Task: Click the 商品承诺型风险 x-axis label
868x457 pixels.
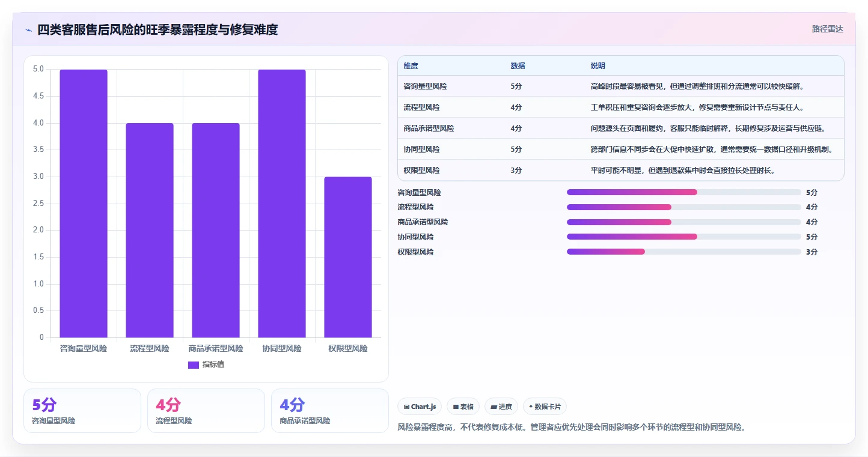Action: tap(216, 348)
